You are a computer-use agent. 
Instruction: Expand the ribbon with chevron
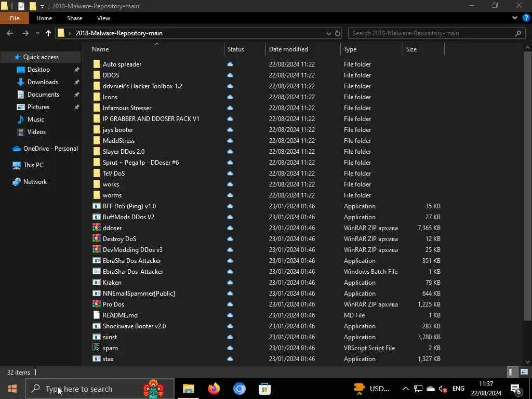[x=515, y=18]
